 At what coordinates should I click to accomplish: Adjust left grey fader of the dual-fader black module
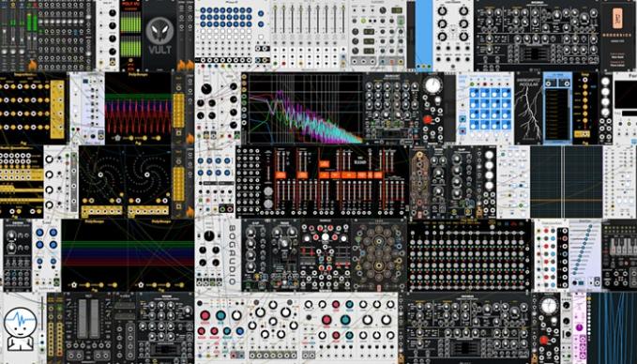[83, 318]
